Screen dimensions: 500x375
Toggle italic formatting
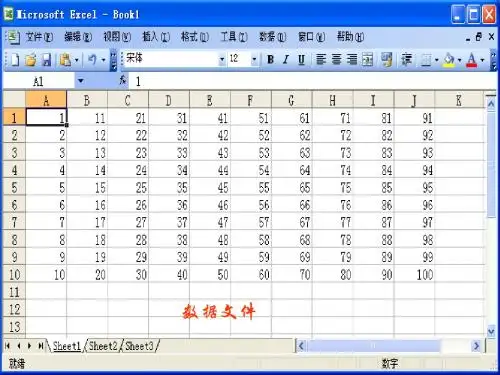(x=286, y=60)
